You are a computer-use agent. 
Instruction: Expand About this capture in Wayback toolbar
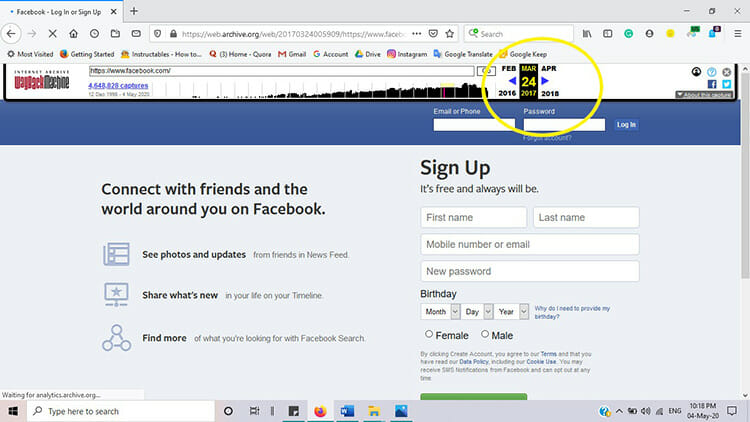pyautogui.click(x=704, y=95)
